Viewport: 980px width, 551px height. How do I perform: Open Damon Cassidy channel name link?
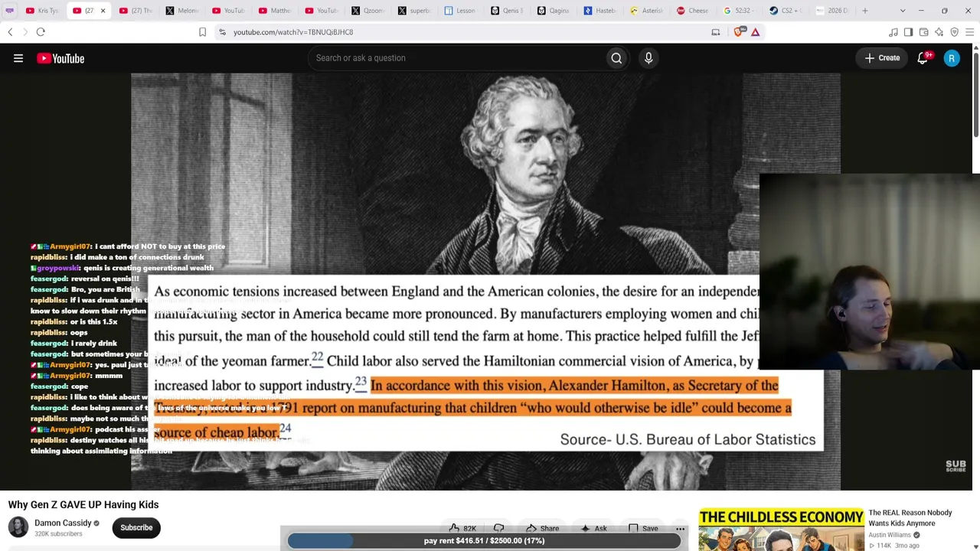pyautogui.click(x=63, y=523)
